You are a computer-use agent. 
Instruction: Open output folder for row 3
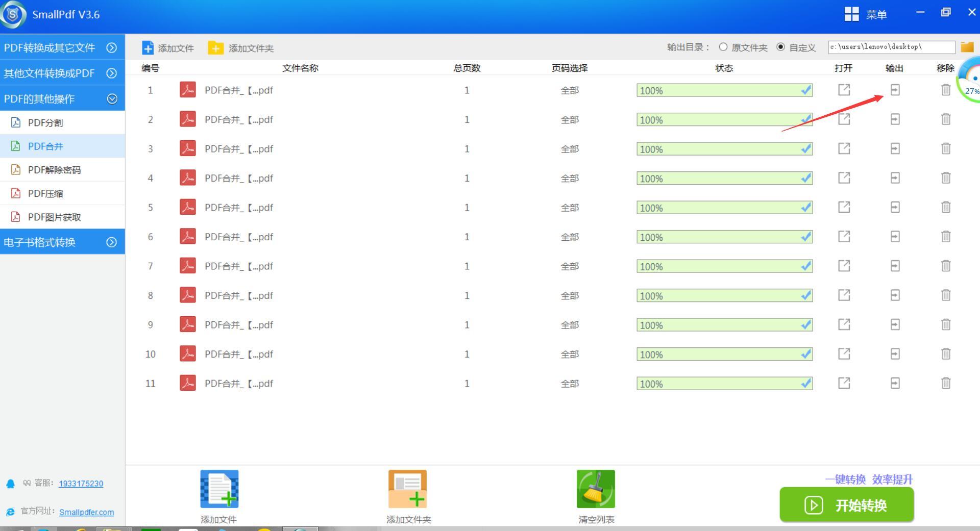[x=895, y=148]
